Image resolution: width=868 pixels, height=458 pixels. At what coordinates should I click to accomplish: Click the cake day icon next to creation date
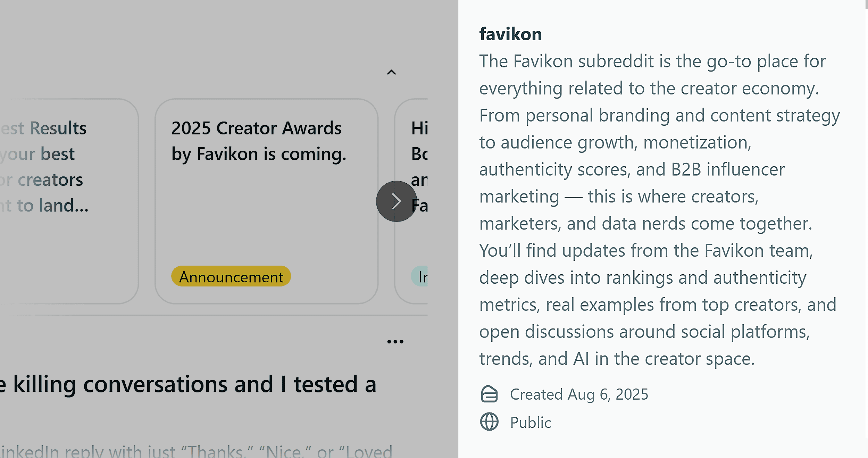pyautogui.click(x=490, y=394)
